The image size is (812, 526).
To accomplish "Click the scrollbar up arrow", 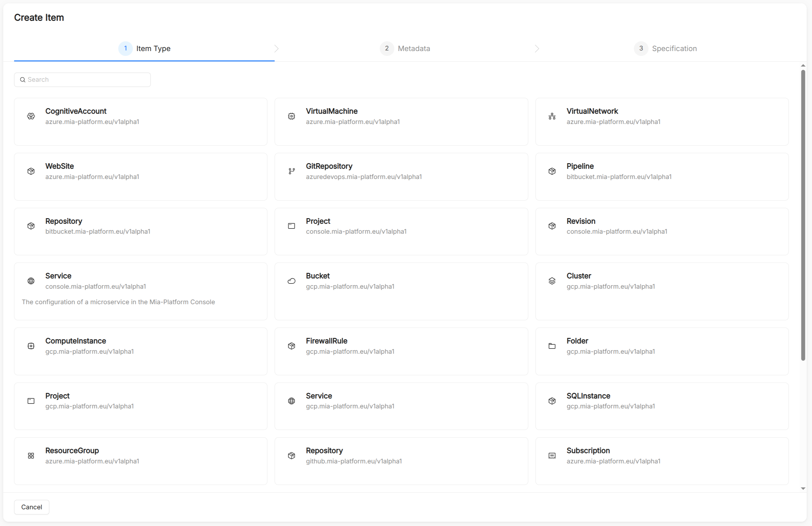I will tap(803, 66).
